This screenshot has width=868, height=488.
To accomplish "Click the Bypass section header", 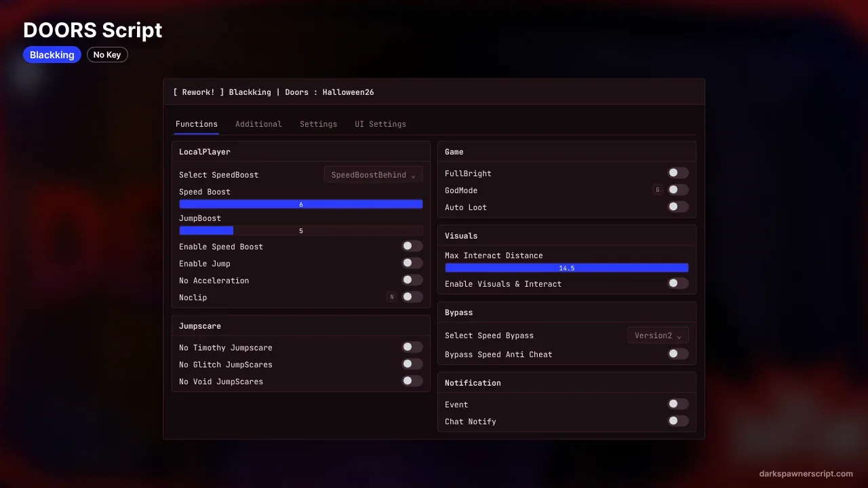I will pos(459,312).
